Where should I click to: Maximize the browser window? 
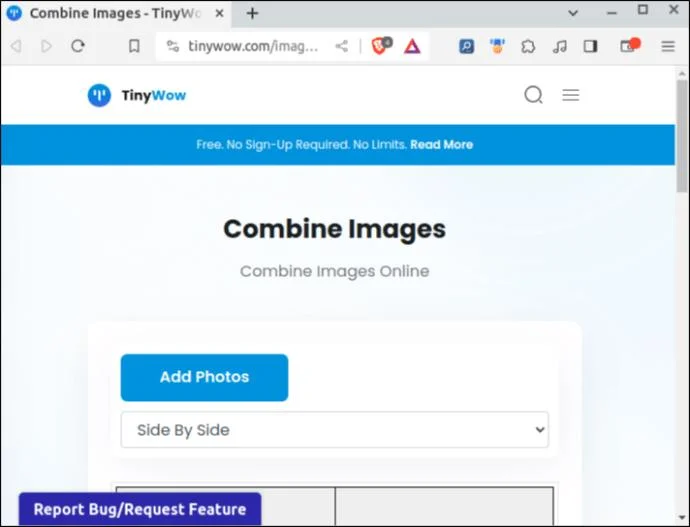pos(643,10)
